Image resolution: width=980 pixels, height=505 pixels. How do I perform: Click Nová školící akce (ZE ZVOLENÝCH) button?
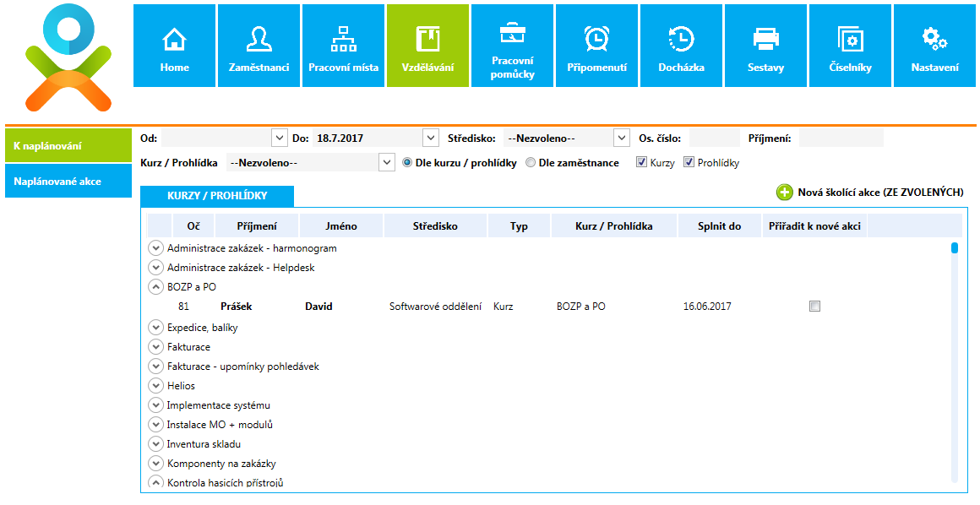tap(870, 193)
